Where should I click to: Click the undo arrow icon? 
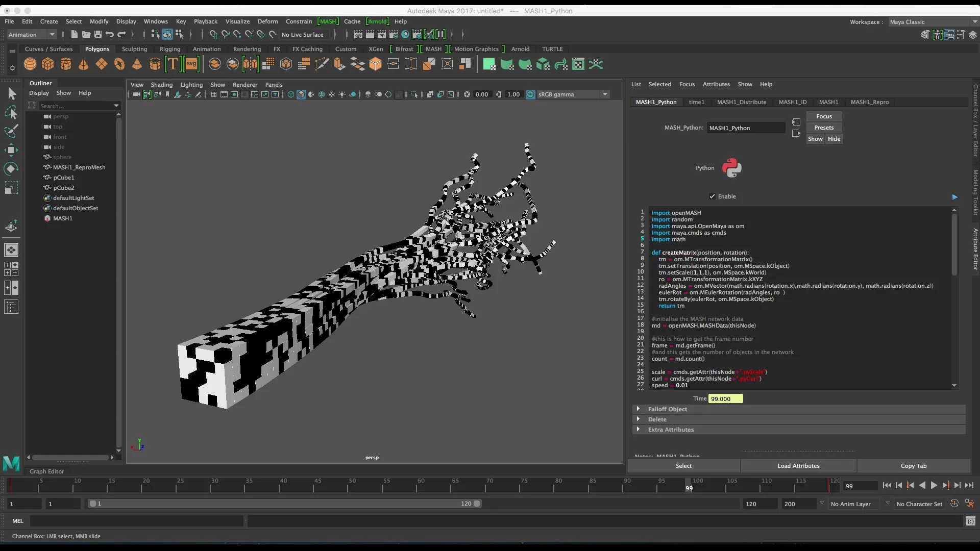coord(110,35)
